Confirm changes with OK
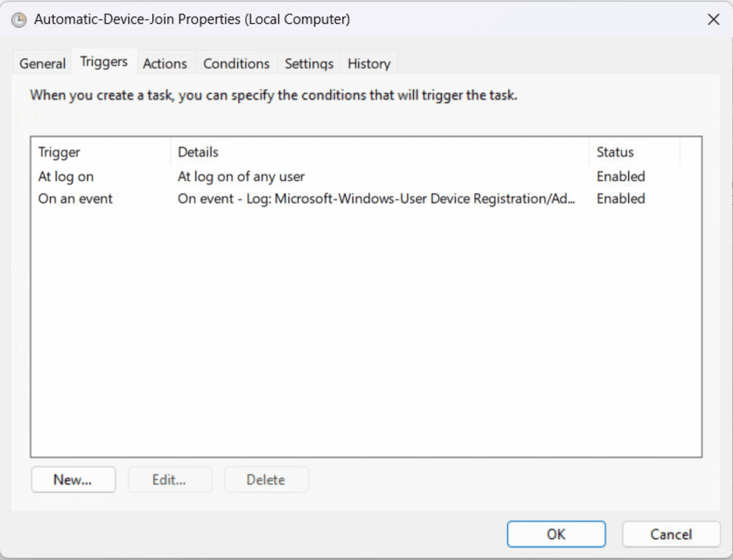 pyautogui.click(x=556, y=534)
